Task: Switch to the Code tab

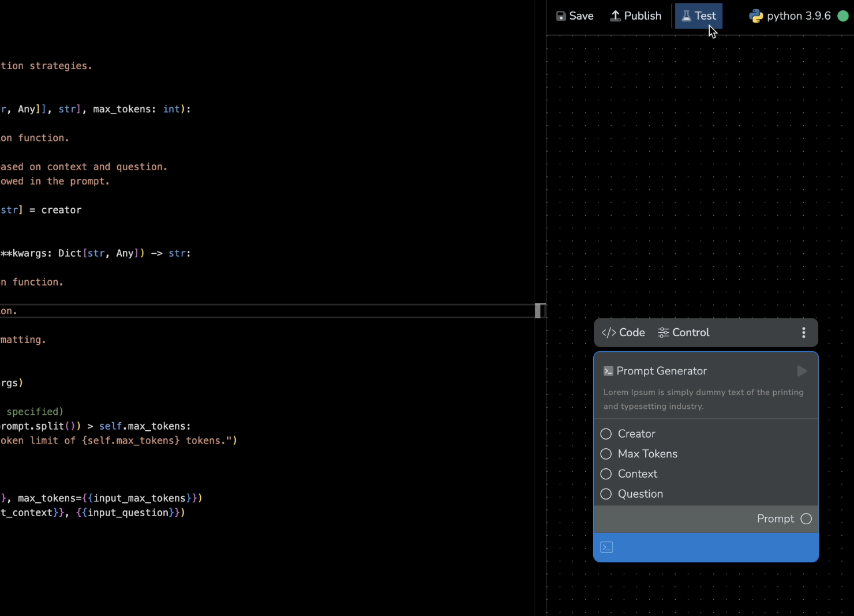Action: click(623, 332)
